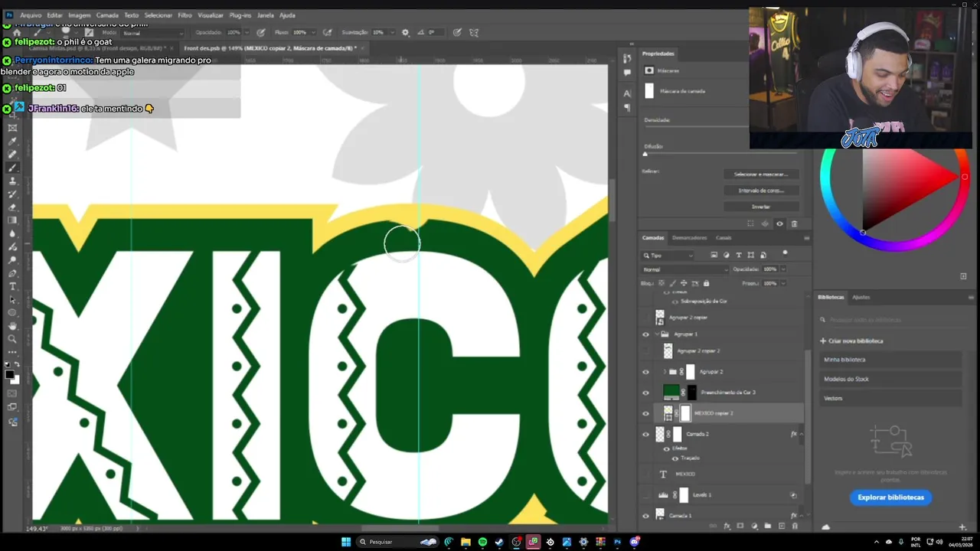Open the layer fill percentage dropdown arrow
Viewport: 980px width, 551px height.
coord(782,283)
